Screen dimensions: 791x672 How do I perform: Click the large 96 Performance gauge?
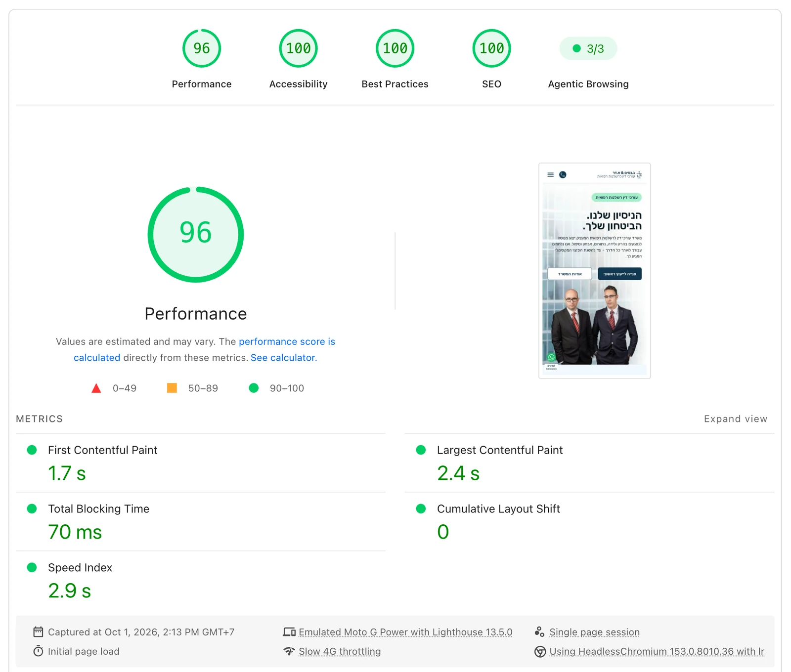[196, 234]
